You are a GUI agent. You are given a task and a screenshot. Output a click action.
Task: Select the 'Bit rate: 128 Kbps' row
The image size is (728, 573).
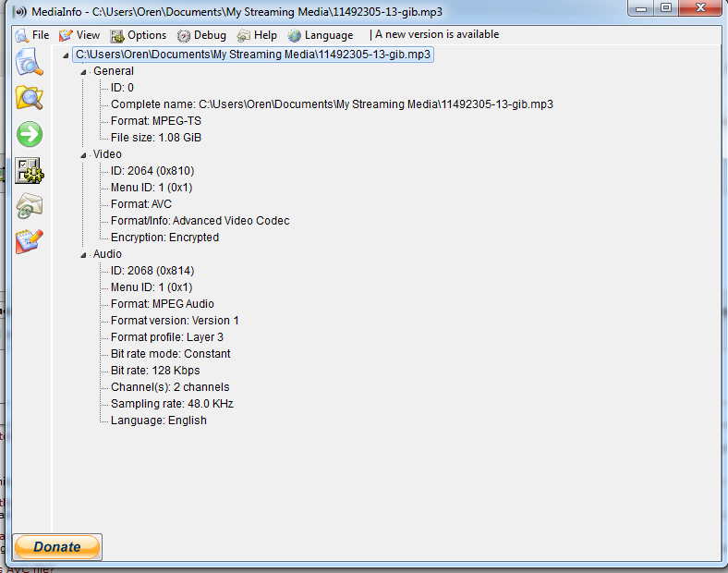pos(155,371)
